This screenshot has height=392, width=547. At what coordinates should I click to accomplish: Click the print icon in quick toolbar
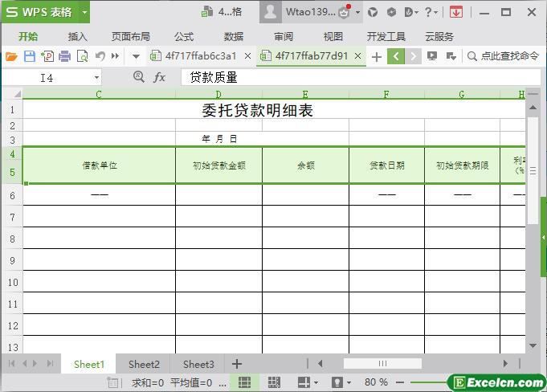click(64, 56)
